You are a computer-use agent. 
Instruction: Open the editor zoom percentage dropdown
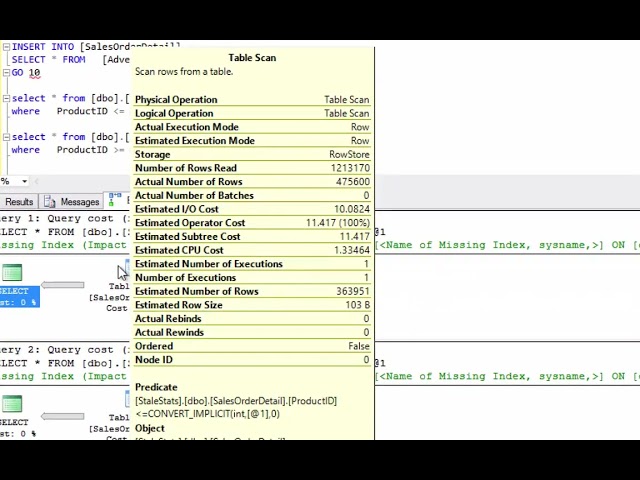tap(24, 181)
